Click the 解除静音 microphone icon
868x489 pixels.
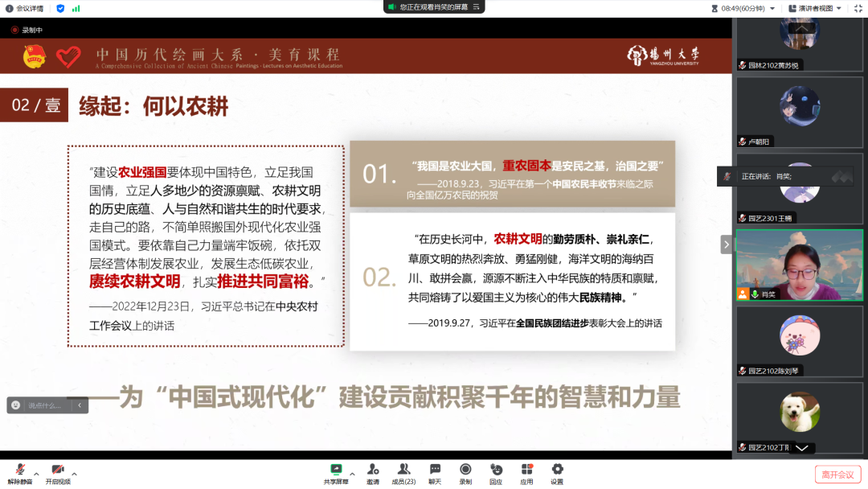(x=20, y=470)
